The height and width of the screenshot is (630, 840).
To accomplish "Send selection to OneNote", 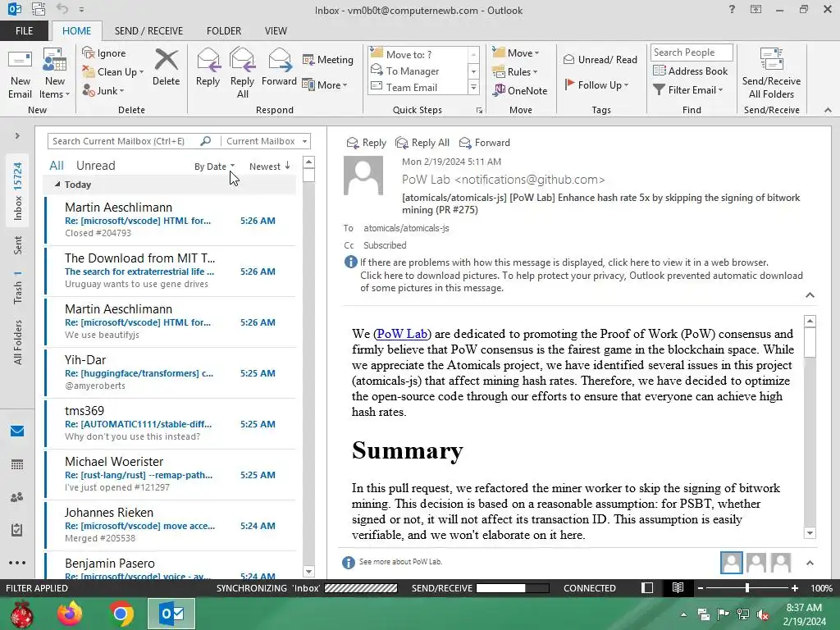I will [521, 90].
